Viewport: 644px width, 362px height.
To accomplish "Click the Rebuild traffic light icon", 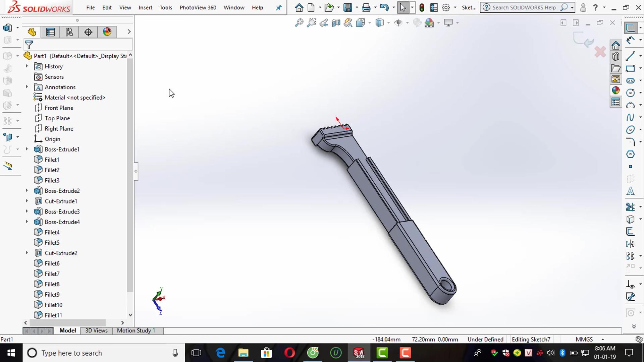I will [x=422, y=7].
